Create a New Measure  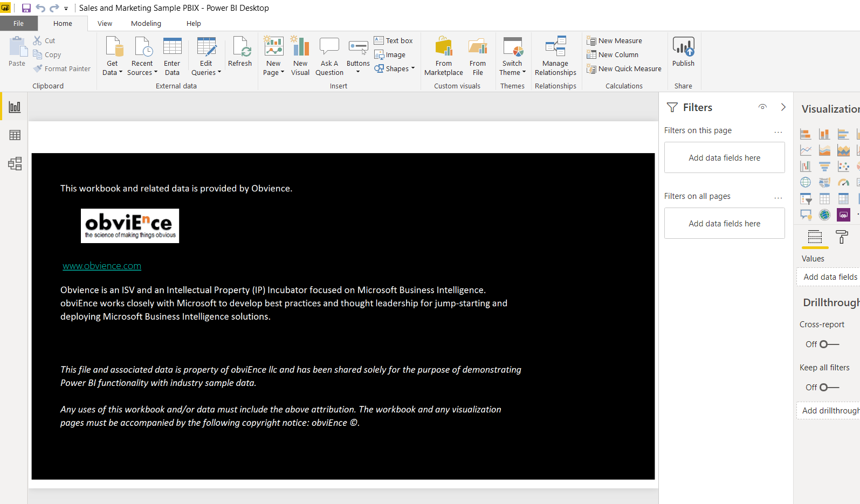point(614,40)
